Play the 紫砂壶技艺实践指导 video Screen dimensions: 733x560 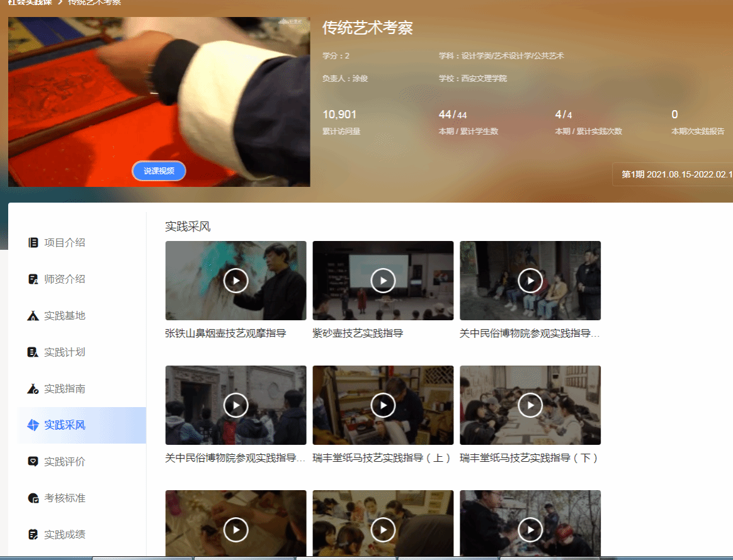[x=383, y=281]
